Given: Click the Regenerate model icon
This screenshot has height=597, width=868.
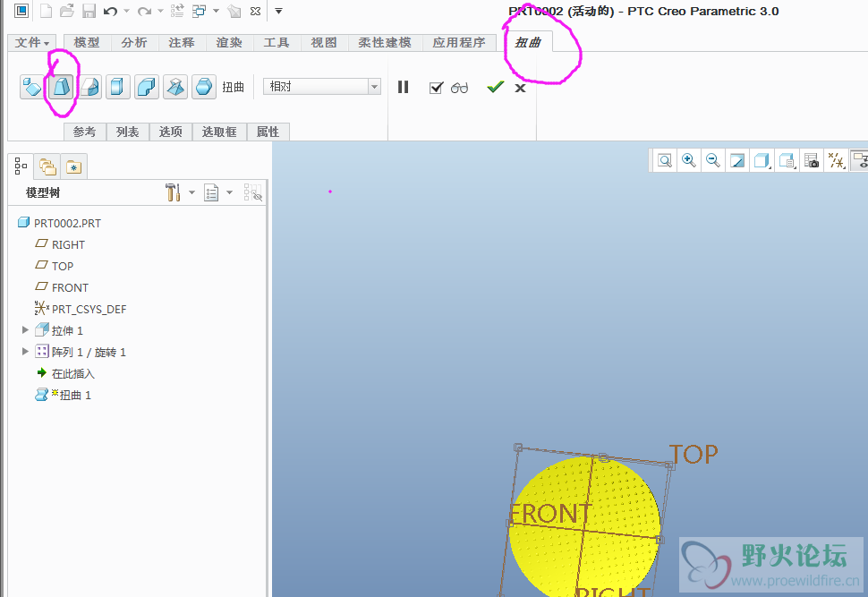Looking at the screenshot, I should tap(177, 11).
